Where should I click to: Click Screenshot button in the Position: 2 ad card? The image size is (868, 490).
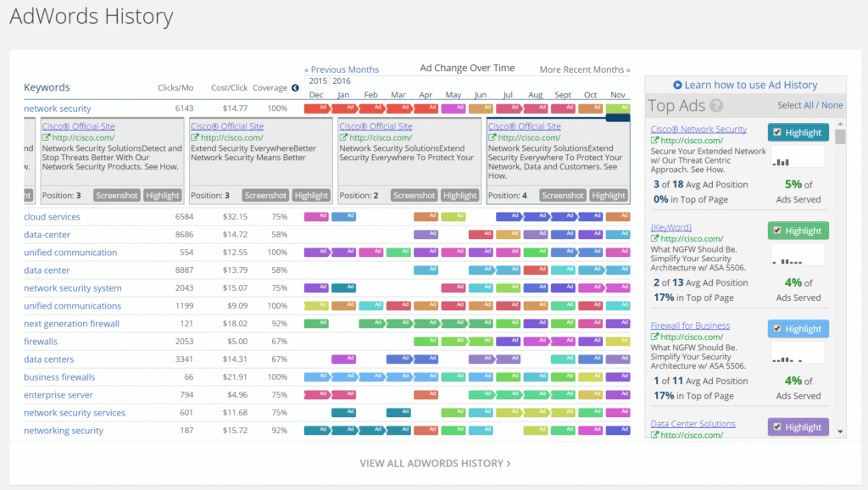click(x=414, y=196)
